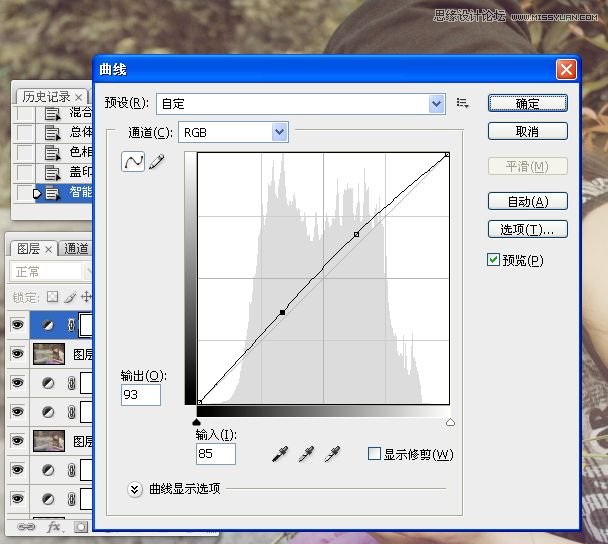Toggle the 预览 preview checkbox
608x544 pixels.
(493, 260)
